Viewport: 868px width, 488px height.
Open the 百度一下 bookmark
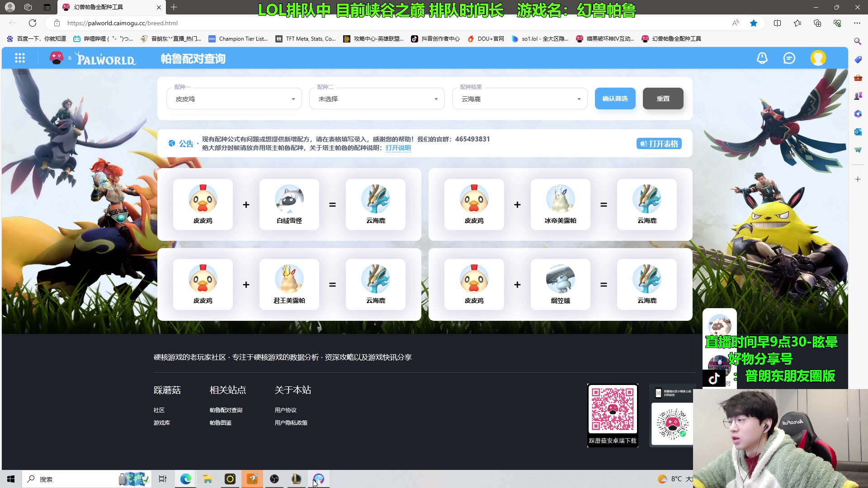coord(37,39)
